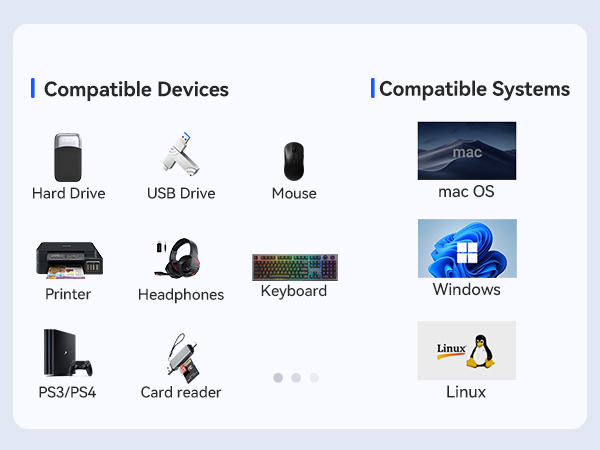Click the Compatible Systems heading
Screen dimensions: 600x450
coord(474,89)
